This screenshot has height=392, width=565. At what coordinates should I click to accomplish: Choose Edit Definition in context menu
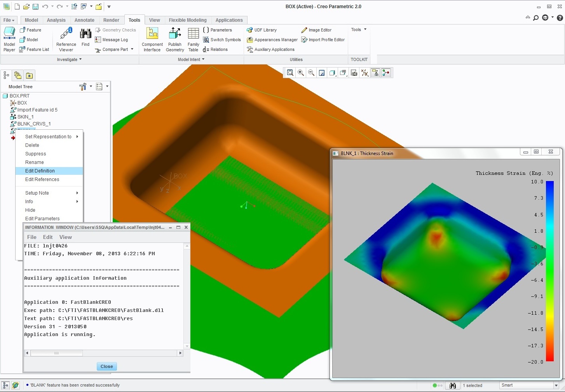click(x=49, y=171)
